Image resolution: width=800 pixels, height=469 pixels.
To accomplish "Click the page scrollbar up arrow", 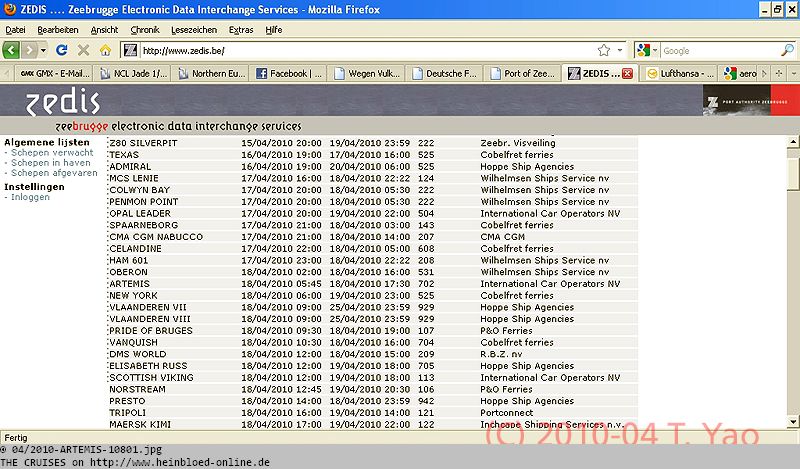I will coord(793,141).
